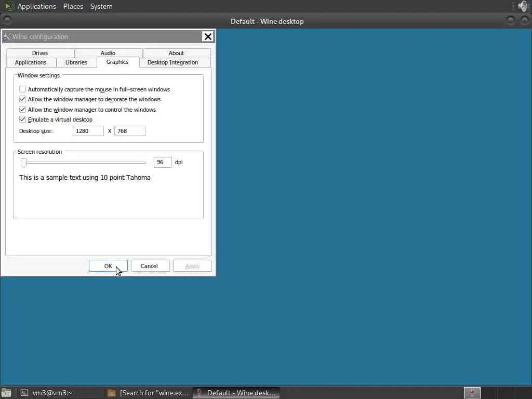The width and height of the screenshot is (532, 399).
Task: Confirm settings with the OK button
Action: coord(108,266)
